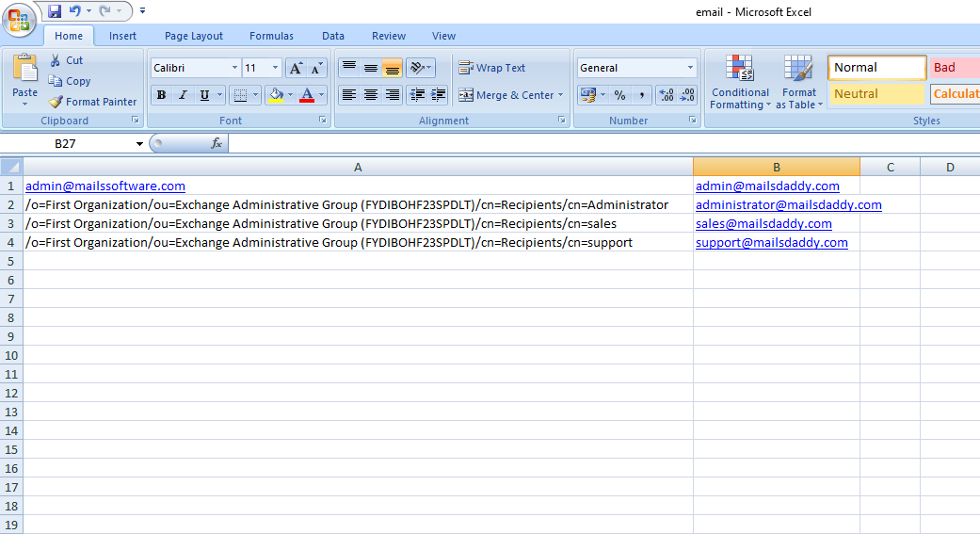The width and height of the screenshot is (980, 534).
Task: Apply the Normal cell style
Action: pyautogui.click(x=876, y=68)
